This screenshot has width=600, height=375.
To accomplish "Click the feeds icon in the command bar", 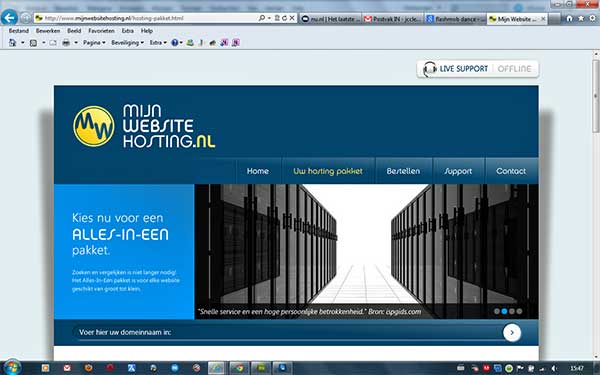I will click(33, 43).
